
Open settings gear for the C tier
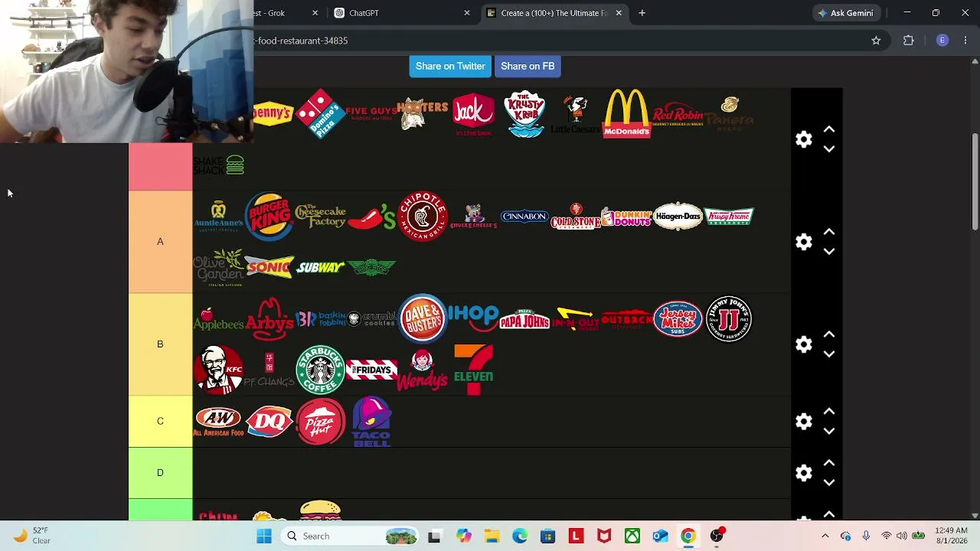[803, 422]
